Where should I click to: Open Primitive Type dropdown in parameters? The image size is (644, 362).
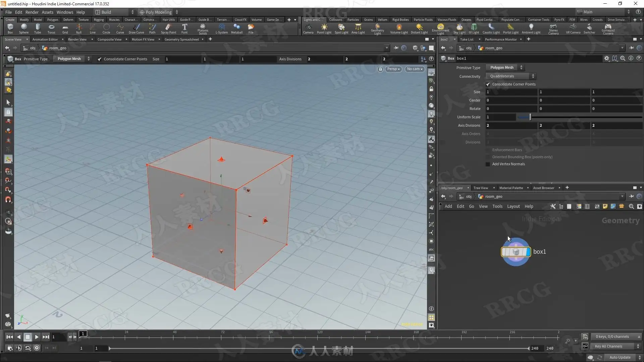coord(504,68)
